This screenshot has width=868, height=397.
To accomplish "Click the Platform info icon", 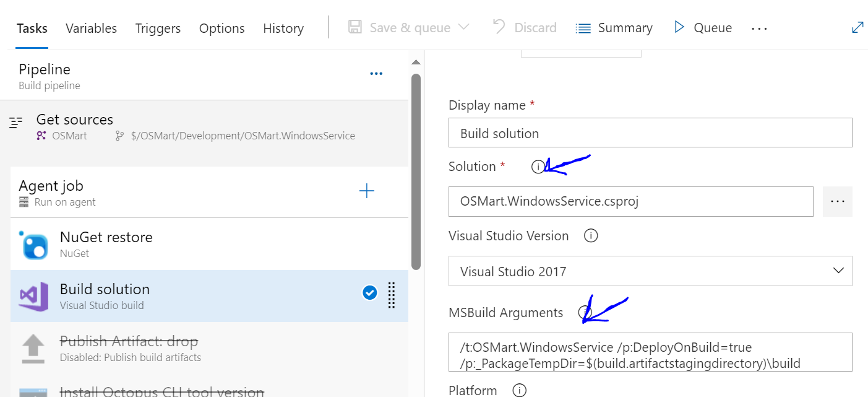I will coord(519,390).
